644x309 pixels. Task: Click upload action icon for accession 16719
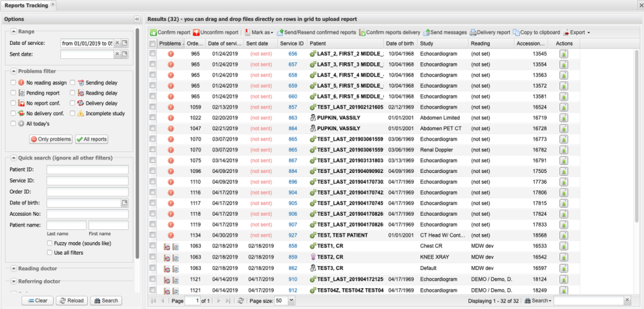(563, 118)
